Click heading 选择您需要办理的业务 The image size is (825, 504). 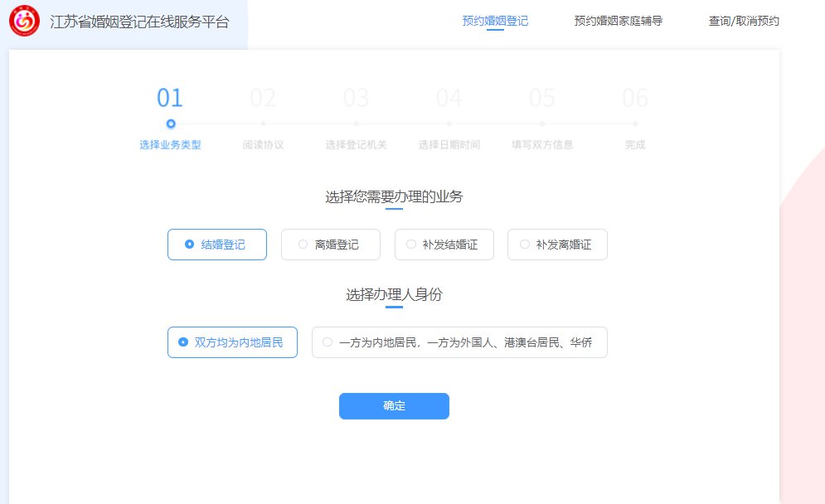394,196
